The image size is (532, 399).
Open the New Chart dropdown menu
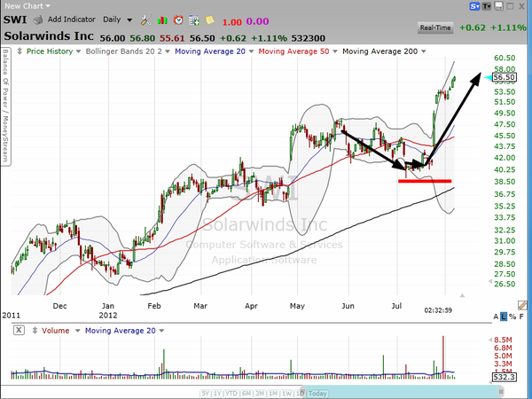pos(27,6)
